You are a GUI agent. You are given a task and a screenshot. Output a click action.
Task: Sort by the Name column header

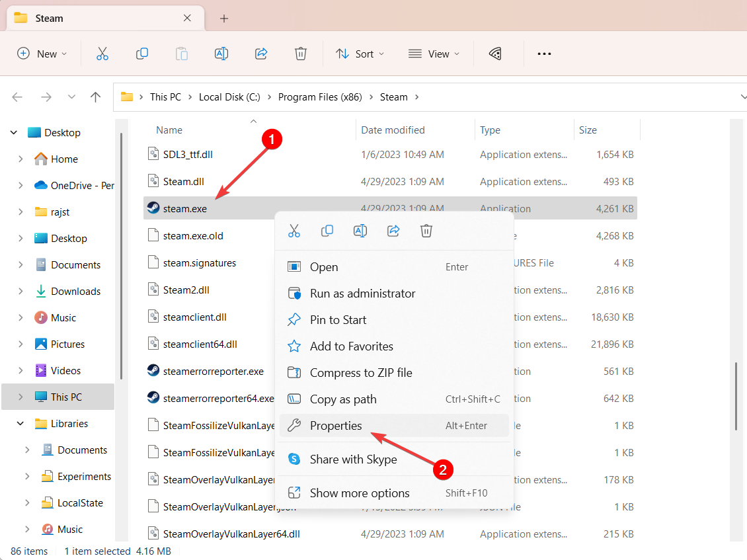coord(169,130)
